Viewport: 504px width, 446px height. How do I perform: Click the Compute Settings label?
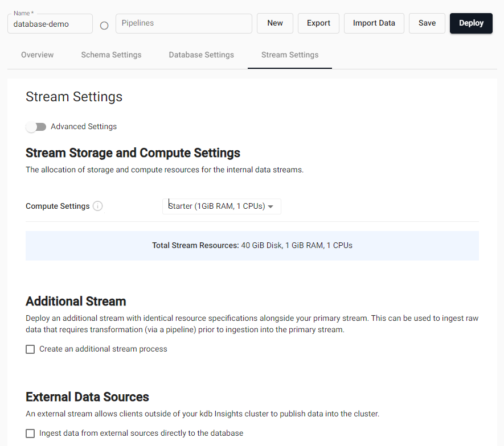point(58,206)
